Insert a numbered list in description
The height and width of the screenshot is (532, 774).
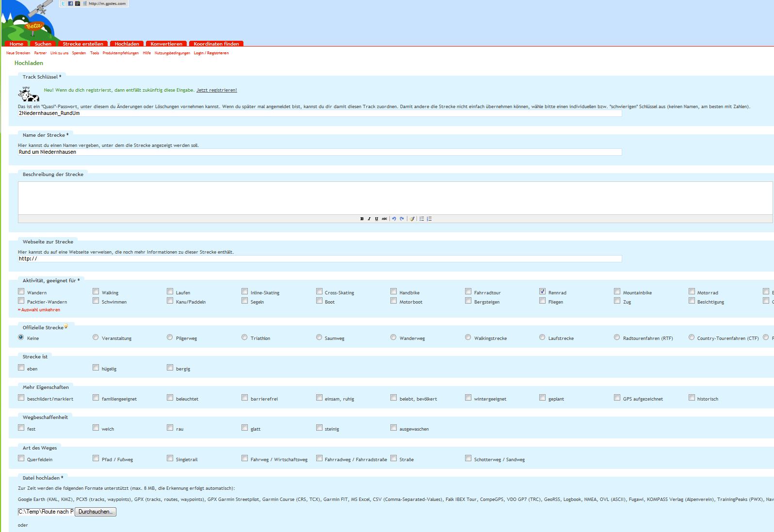pos(429,219)
